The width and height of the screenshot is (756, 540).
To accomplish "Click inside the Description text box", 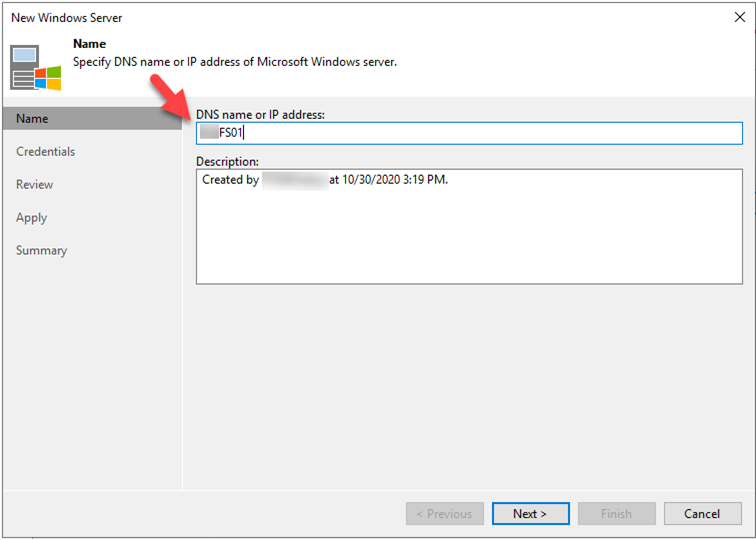I will [469, 226].
